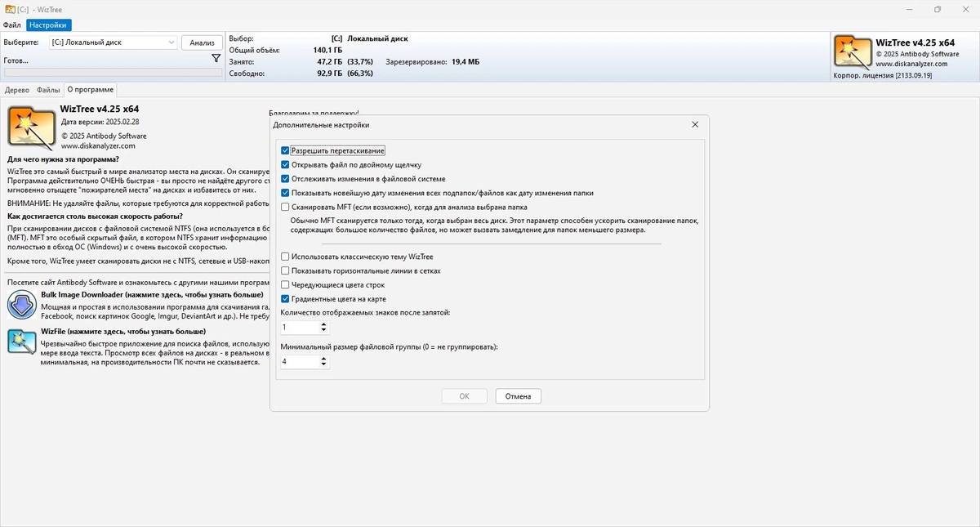
Task: Click 'Количество отображаемых знаков после запятой' label
Action: point(365,312)
